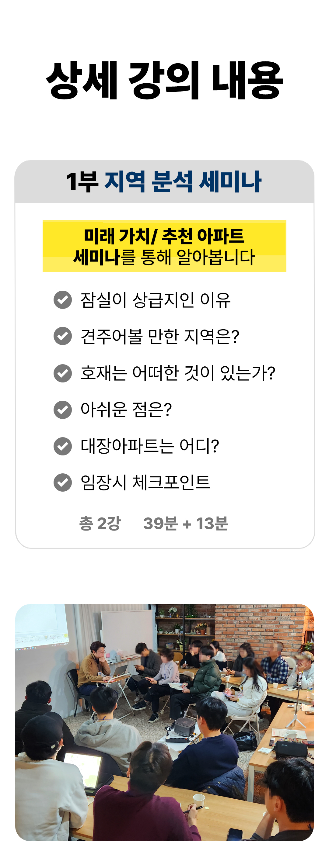The height and width of the screenshot is (868, 329).
Task: Select the text 아쉬운 점은?
Action: tap(126, 410)
